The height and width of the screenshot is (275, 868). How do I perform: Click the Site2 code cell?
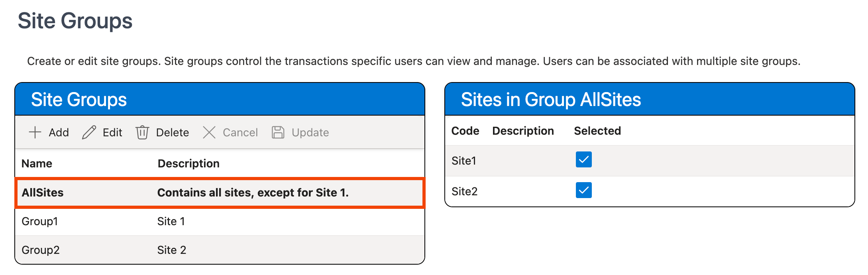click(464, 191)
